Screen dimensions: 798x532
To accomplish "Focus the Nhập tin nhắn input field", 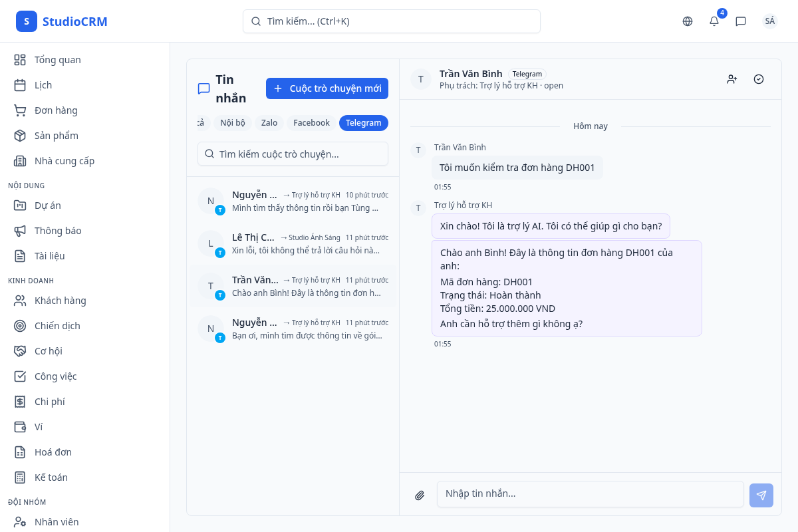I will [590, 494].
